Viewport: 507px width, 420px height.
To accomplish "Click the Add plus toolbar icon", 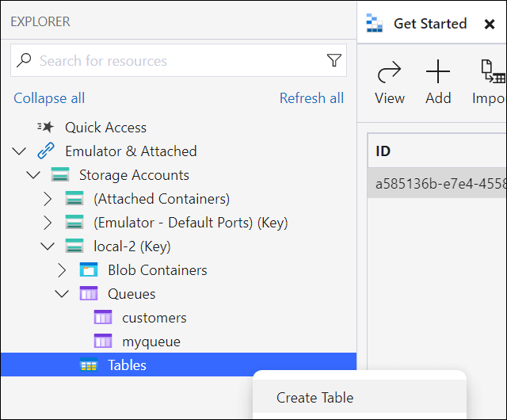I will tap(438, 73).
